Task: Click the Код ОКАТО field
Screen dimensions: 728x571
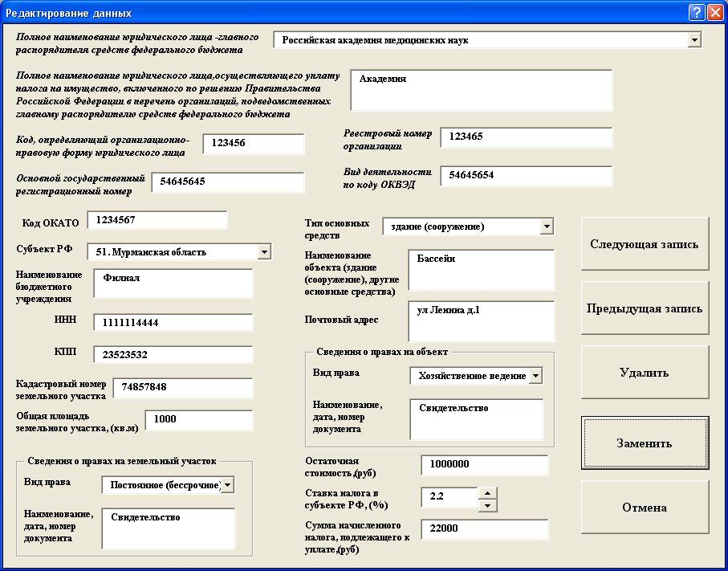Action: click(157, 220)
